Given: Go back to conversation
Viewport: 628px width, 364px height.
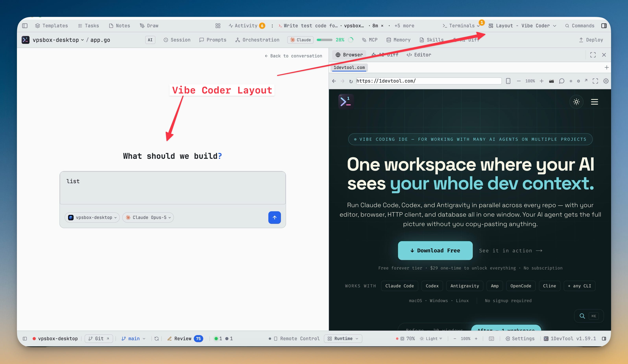Looking at the screenshot, I should 293,56.
